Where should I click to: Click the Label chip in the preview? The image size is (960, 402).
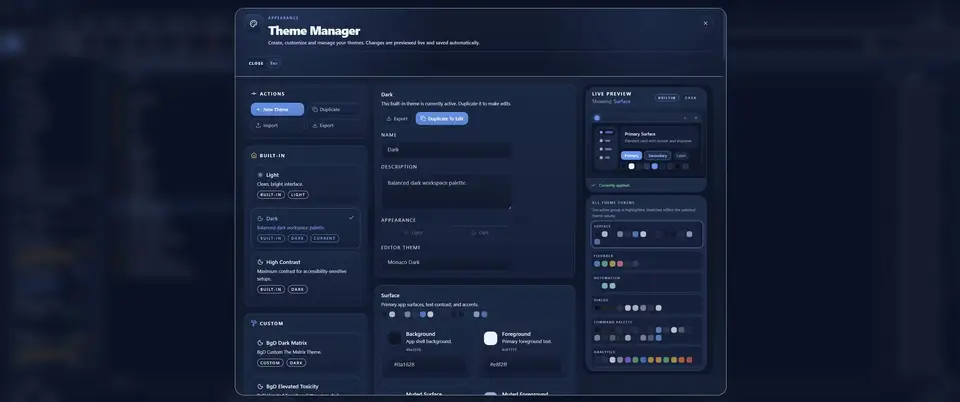[x=681, y=155]
